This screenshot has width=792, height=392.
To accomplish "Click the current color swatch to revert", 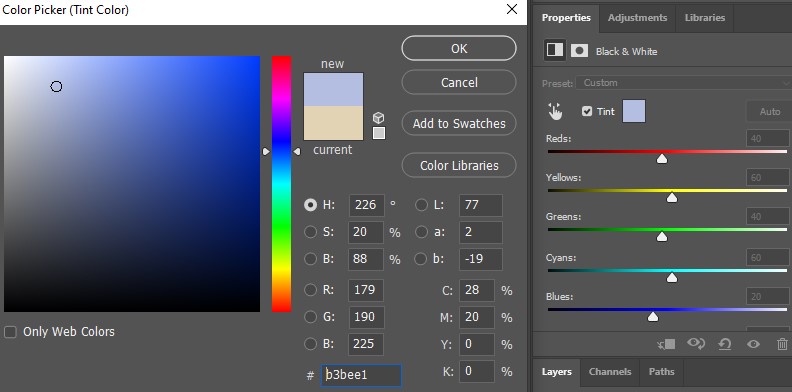I will [333, 123].
